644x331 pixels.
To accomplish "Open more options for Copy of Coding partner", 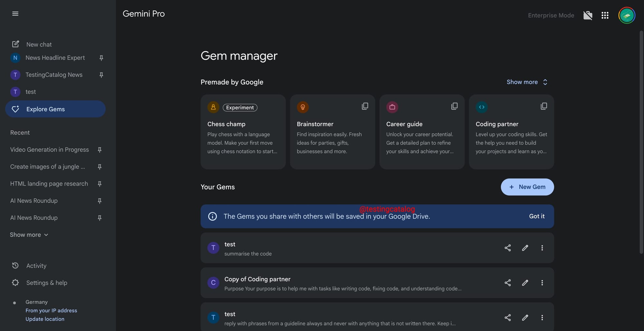I will [x=542, y=283].
